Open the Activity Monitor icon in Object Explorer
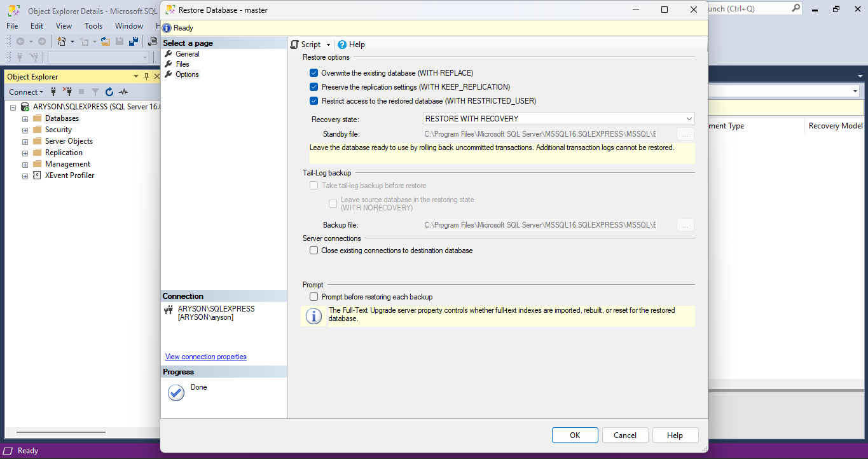The width and height of the screenshot is (868, 459). click(123, 92)
